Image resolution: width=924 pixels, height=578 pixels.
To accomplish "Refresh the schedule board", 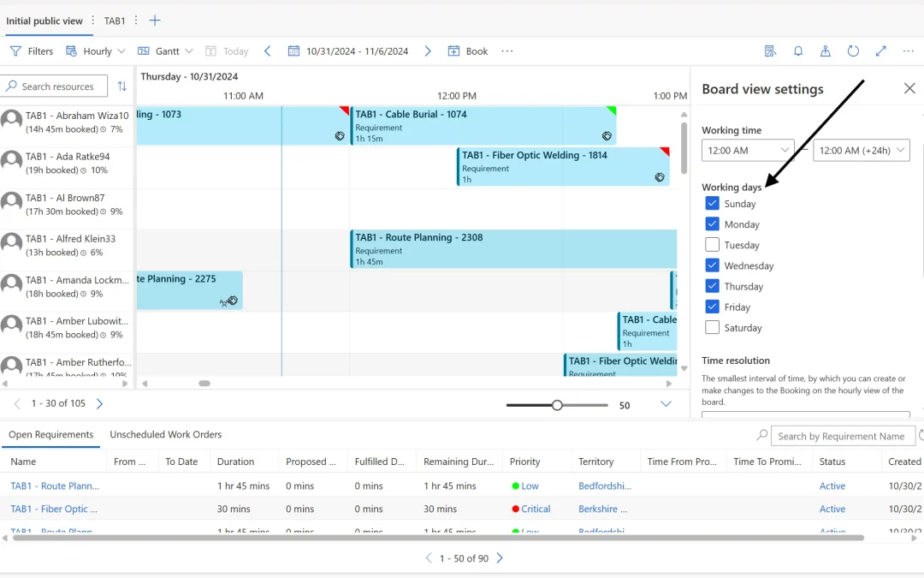I will pos(853,51).
